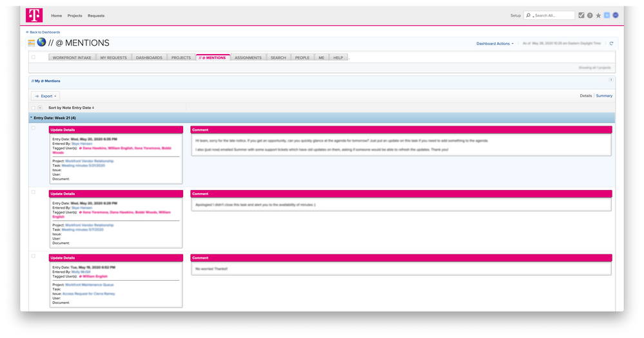
Task: Click the dashboard refresh icon
Action: point(611,44)
